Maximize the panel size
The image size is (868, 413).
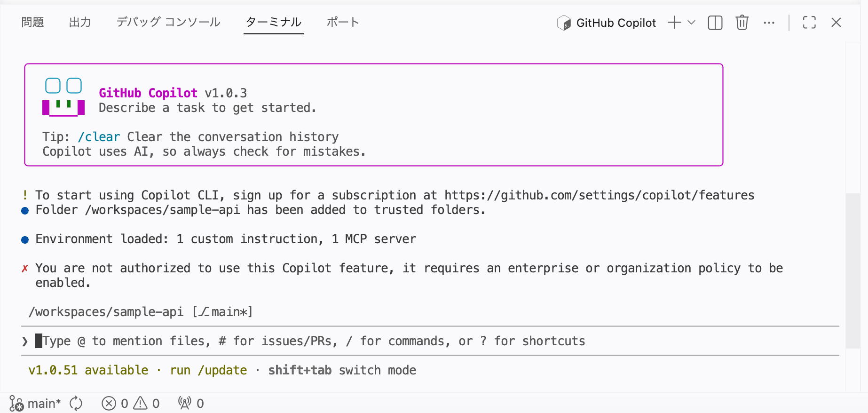pos(809,23)
